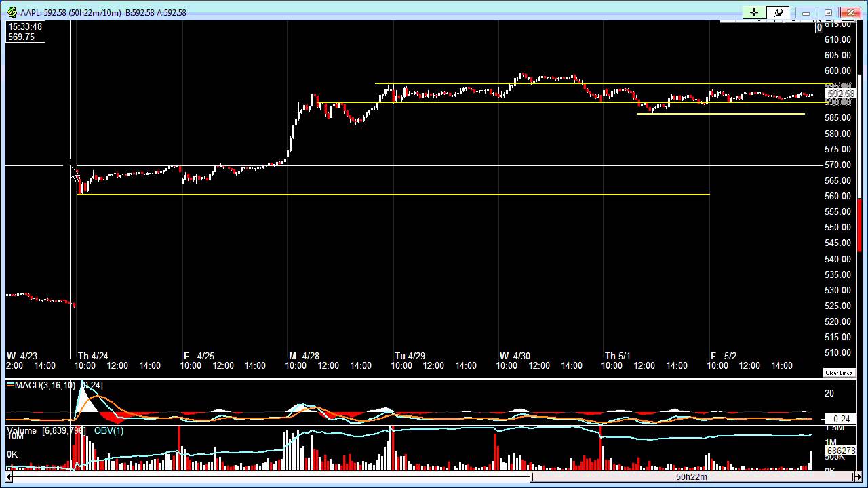Open the application icon menu beside AAPL
868x488 pixels.
pyautogui.click(x=12, y=12)
